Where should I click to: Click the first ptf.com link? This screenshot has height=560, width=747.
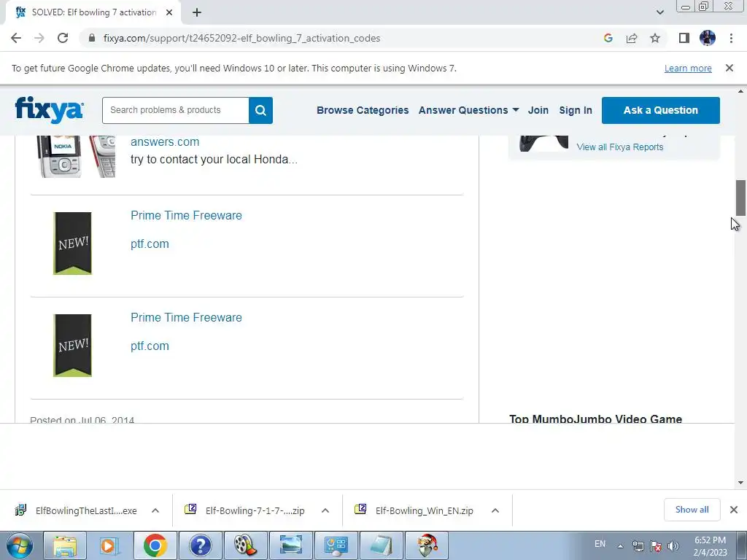coord(150,244)
